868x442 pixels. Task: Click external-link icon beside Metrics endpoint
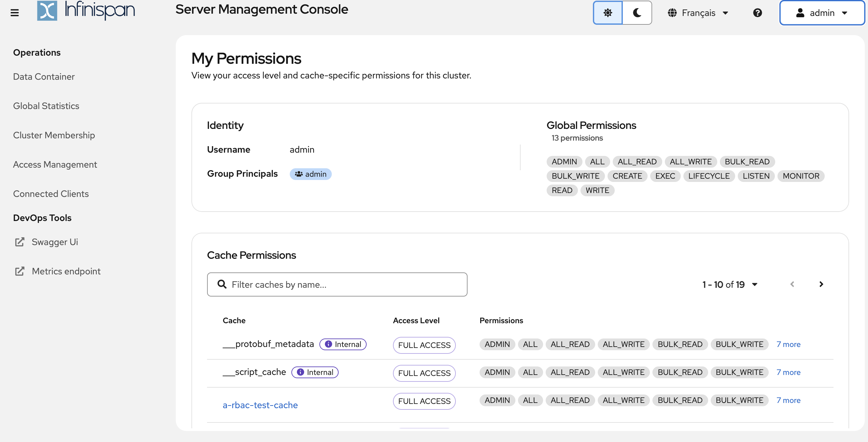click(x=20, y=271)
